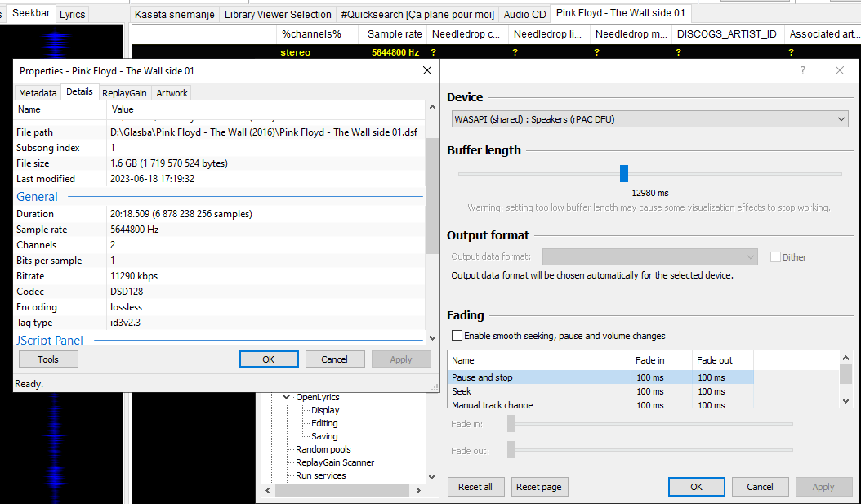
Task: Click Apply in the Preferences window
Action: click(x=823, y=486)
